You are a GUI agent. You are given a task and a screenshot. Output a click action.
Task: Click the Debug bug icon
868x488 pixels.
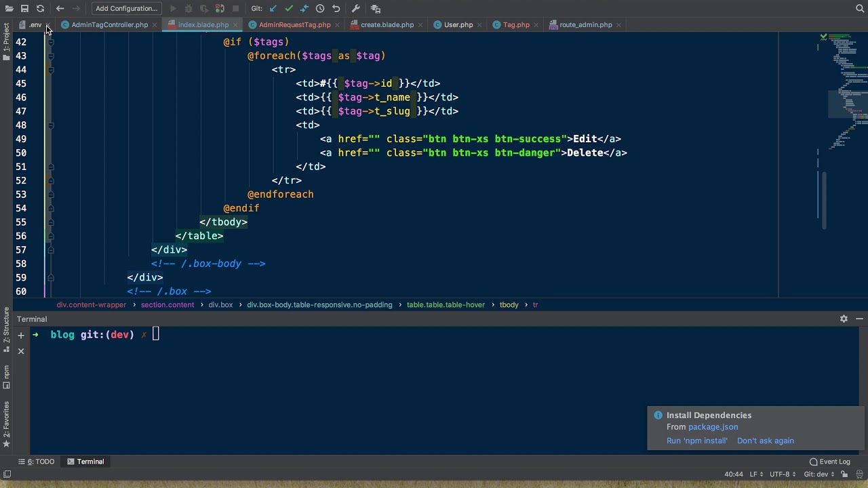(x=189, y=8)
